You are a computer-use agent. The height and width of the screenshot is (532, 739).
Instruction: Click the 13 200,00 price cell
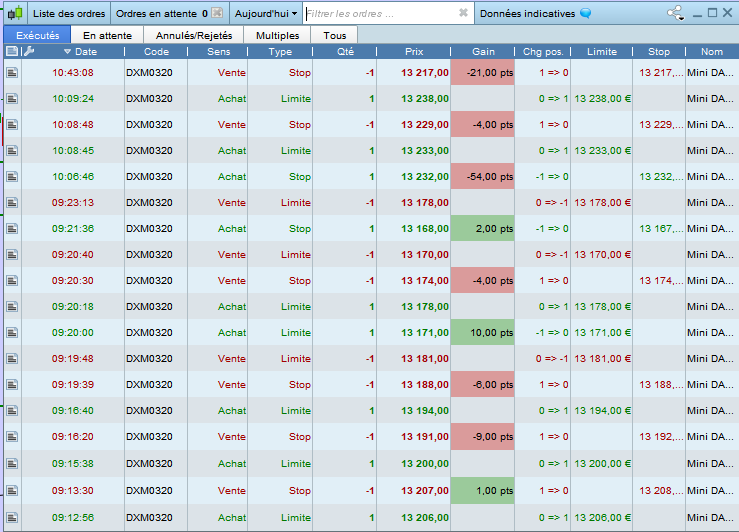click(x=425, y=463)
